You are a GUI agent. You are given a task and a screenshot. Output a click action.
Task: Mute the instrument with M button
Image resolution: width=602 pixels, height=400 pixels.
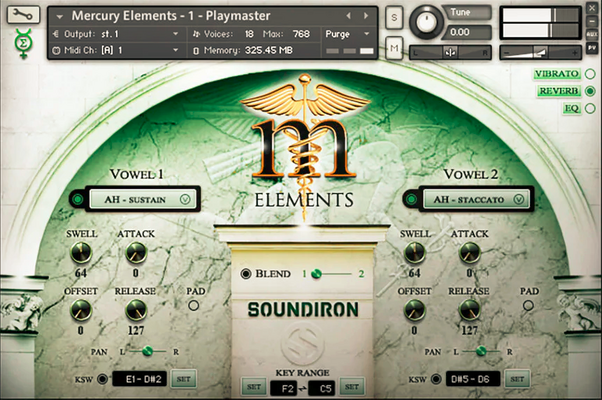coord(394,48)
